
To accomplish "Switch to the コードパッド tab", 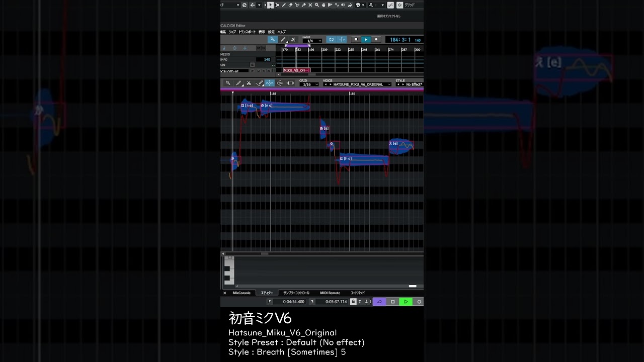I will [358, 293].
